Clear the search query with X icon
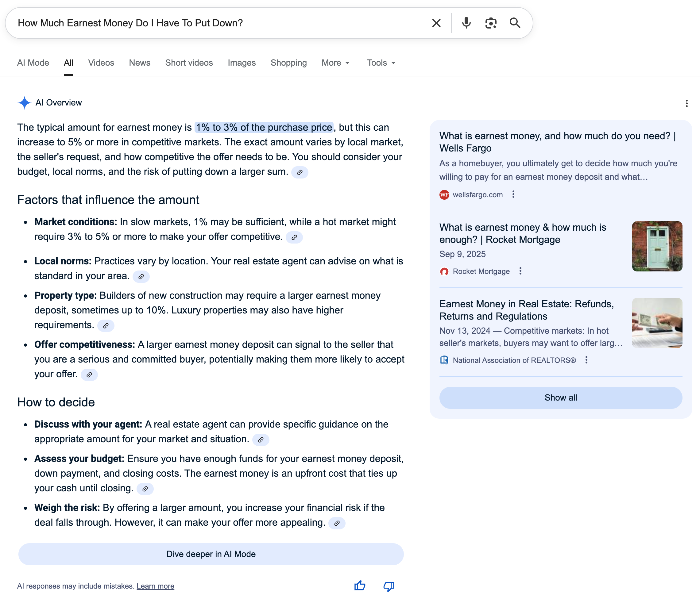The image size is (700, 603). click(436, 23)
